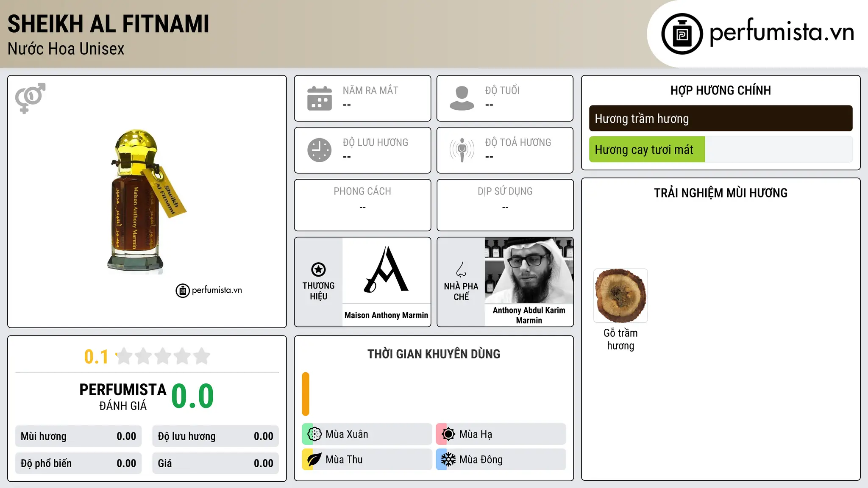868x488 pixels.
Task: Click the summer sun season icon
Action: (x=448, y=434)
